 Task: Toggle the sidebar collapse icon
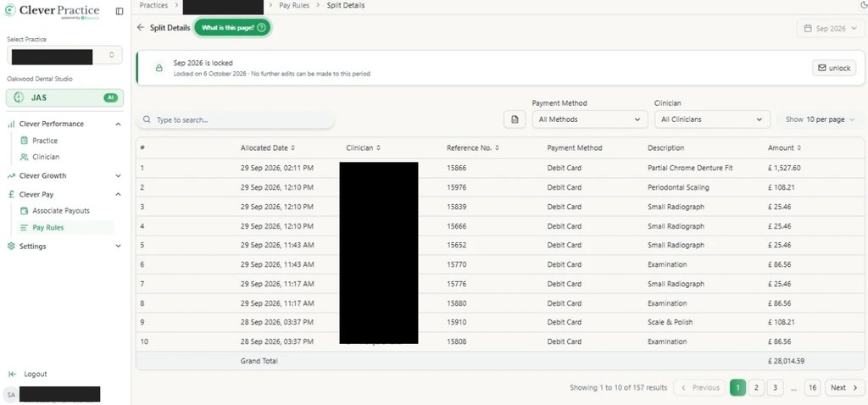[x=119, y=11]
